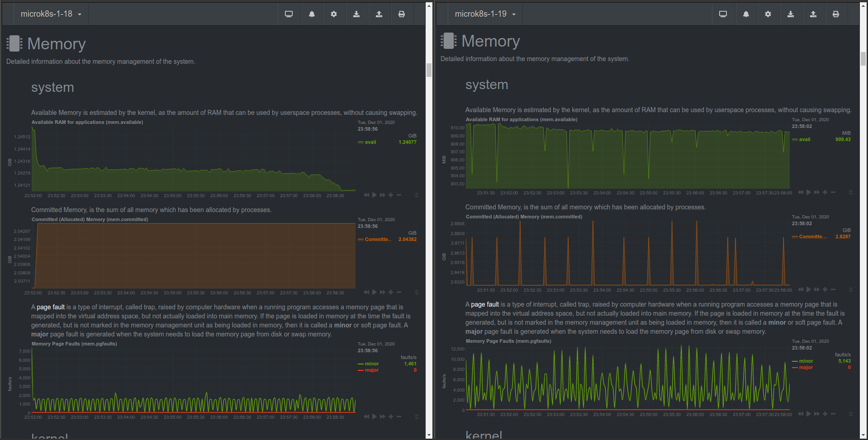
Task: Zoom out the Committed Memory chart with minus icon
Action: click(398, 292)
